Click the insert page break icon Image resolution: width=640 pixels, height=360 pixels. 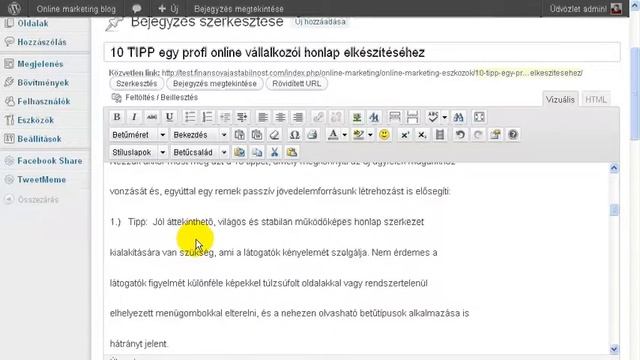[413, 117]
